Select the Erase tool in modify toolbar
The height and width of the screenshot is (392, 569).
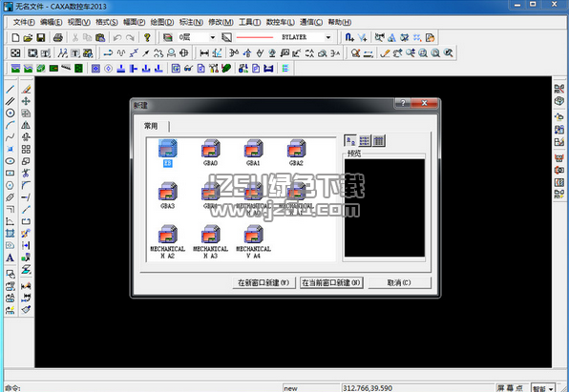click(26, 89)
